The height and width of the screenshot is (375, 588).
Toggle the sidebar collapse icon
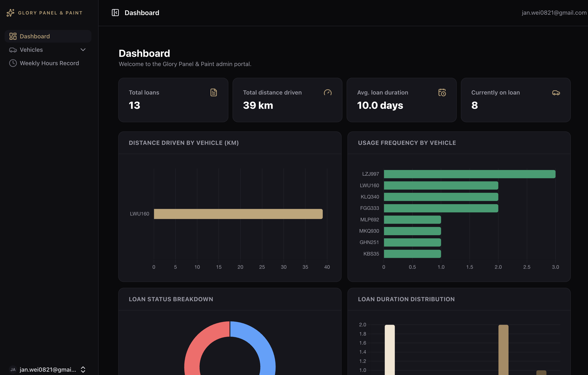(115, 13)
